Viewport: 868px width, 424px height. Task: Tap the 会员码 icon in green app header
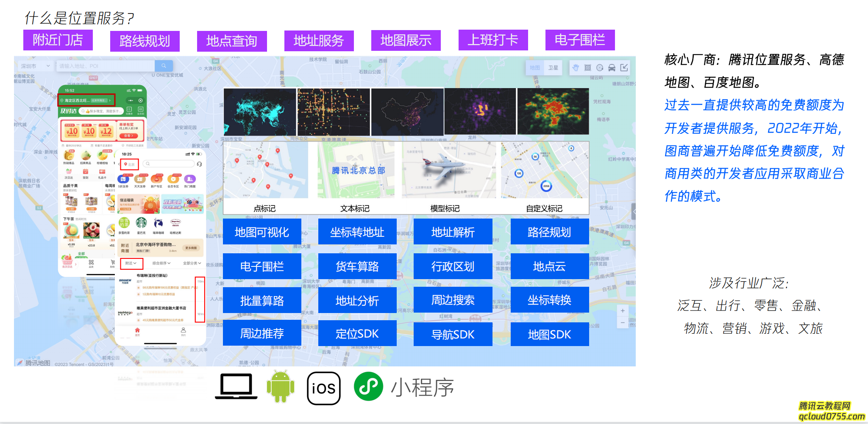pos(141,110)
